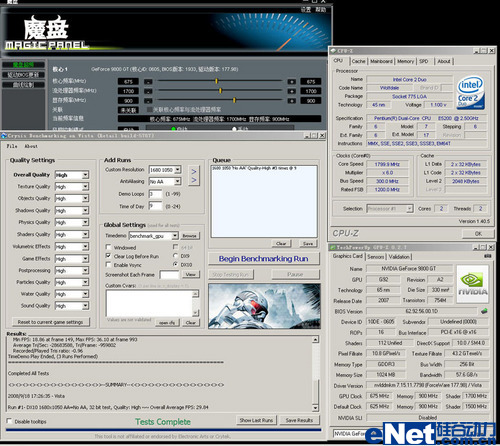
Task: Click results scrollbar down arrow
Action: (x=315, y=407)
